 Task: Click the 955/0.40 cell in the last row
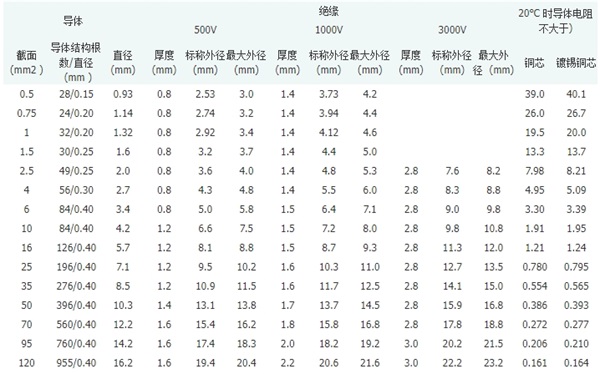coord(76,363)
